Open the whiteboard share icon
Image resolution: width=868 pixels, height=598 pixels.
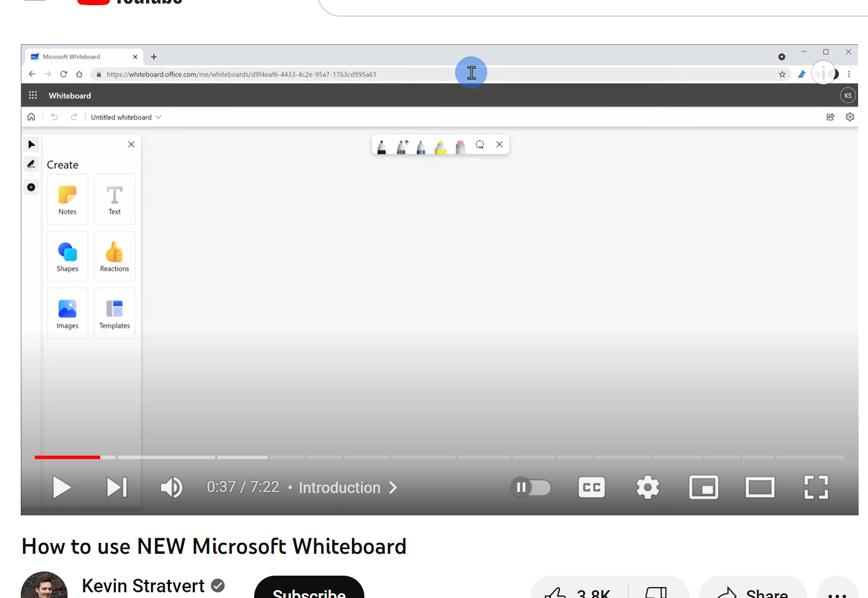pos(831,117)
